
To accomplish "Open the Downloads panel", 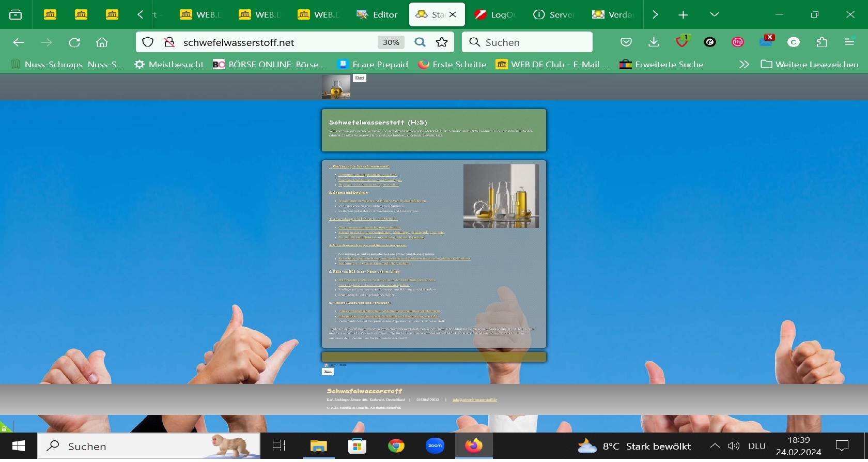I will [x=654, y=42].
